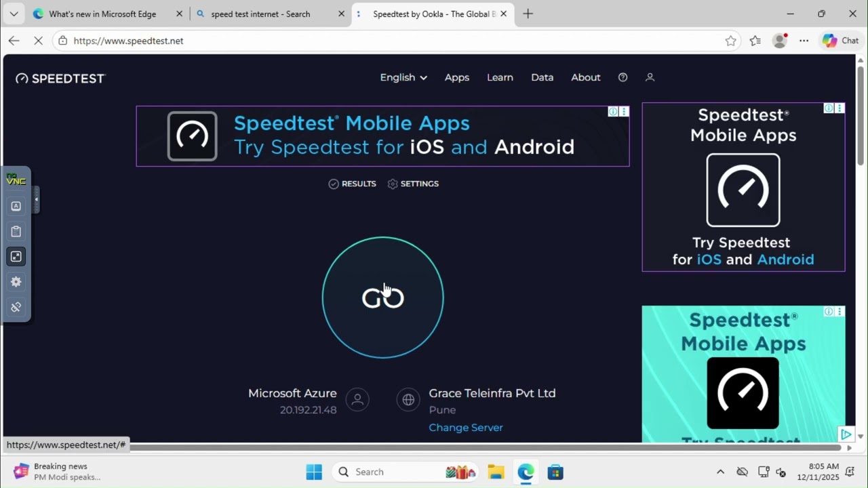Close the speed test internet Search tab
Screen dimensions: 868x488
(x=341, y=14)
